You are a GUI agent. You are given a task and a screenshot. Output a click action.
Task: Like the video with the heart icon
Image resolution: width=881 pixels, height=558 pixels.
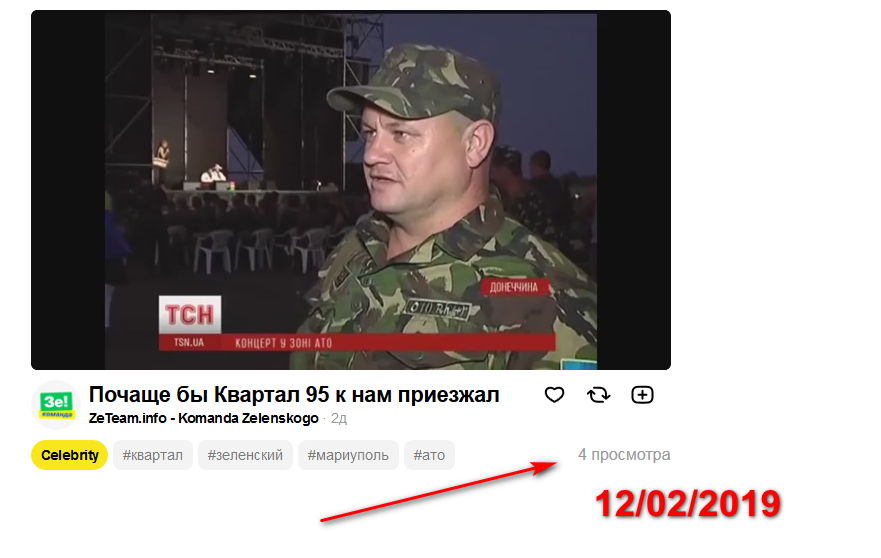(554, 395)
